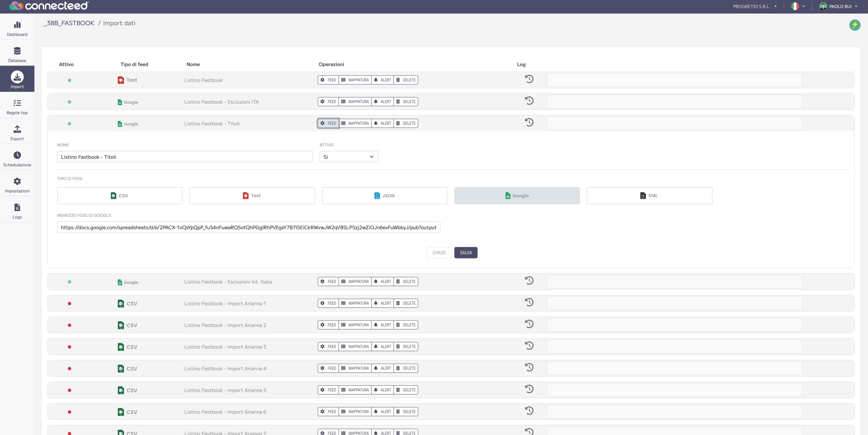Open the Dashboard sidebar icon

coord(17,25)
